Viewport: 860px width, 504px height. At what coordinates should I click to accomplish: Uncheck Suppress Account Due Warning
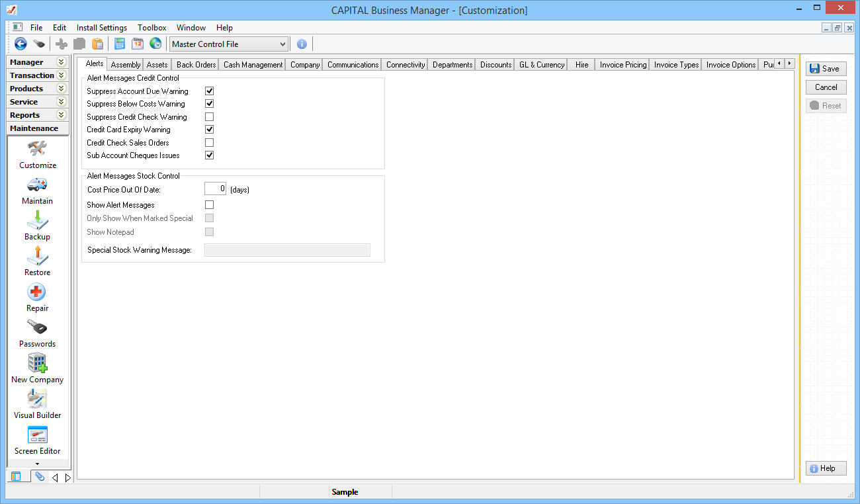point(209,91)
